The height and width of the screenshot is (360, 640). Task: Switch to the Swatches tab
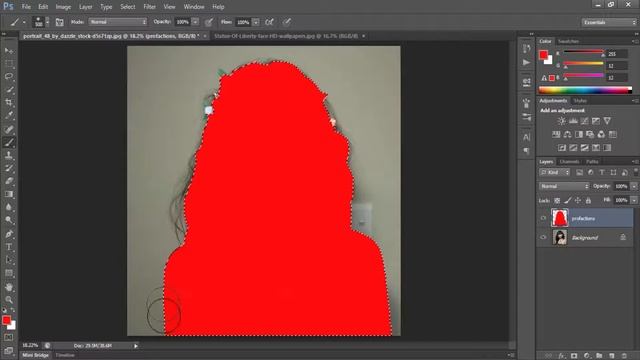568,41
